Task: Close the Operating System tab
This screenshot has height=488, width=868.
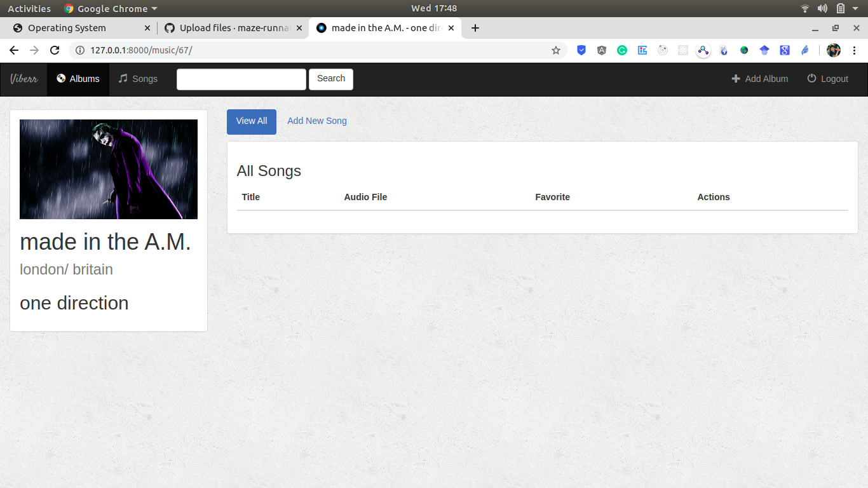Action: point(147,28)
